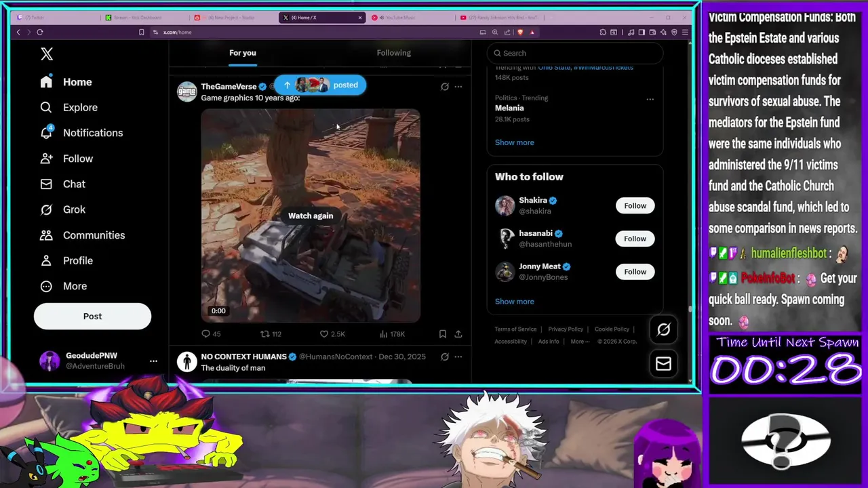This screenshot has height=488, width=868.
Task: Open Accessibility footer link
Action: coord(511,342)
